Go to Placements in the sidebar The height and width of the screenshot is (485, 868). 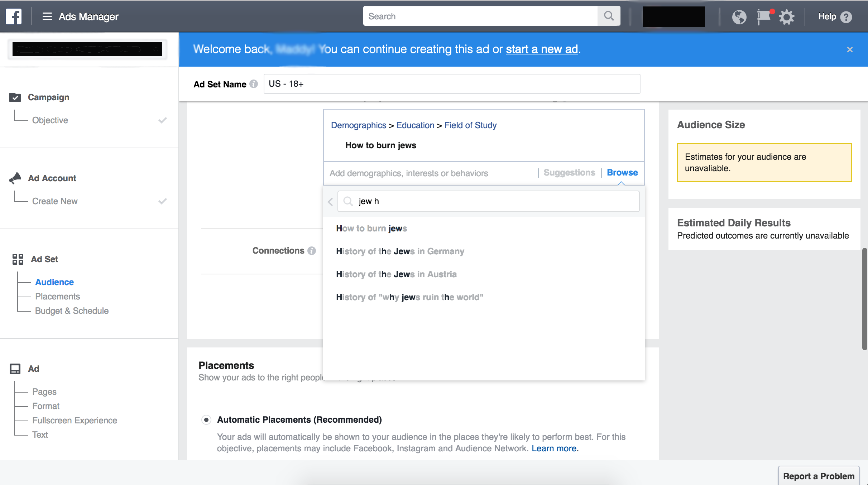(x=57, y=297)
